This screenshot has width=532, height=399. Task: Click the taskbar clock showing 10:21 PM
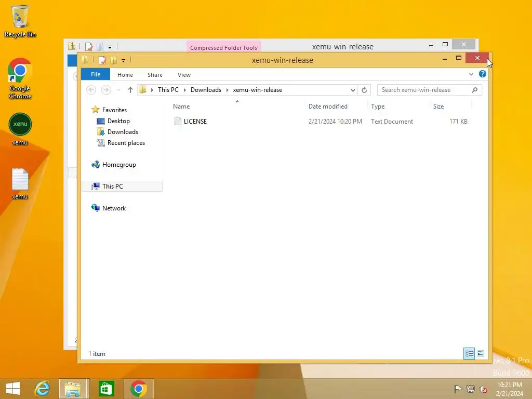[509, 389]
